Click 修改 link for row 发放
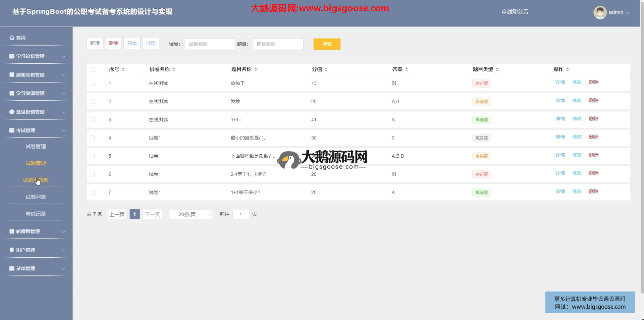Image resolution: width=644 pixels, height=320 pixels. (577, 101)
